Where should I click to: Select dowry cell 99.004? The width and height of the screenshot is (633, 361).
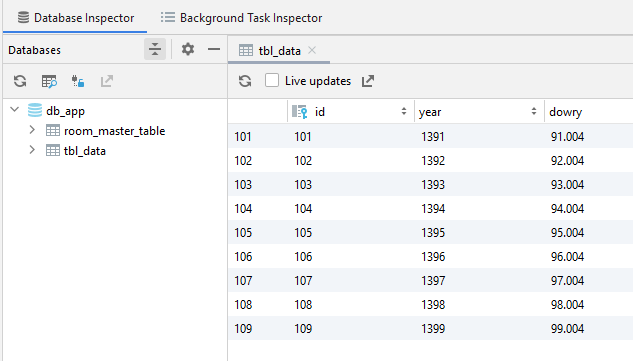point(589,328)
